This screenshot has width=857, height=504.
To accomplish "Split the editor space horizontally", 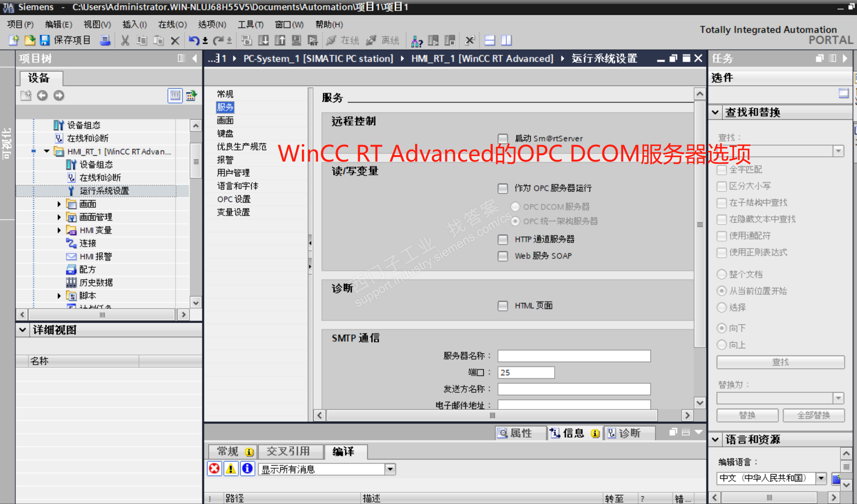I will [490, 41].
